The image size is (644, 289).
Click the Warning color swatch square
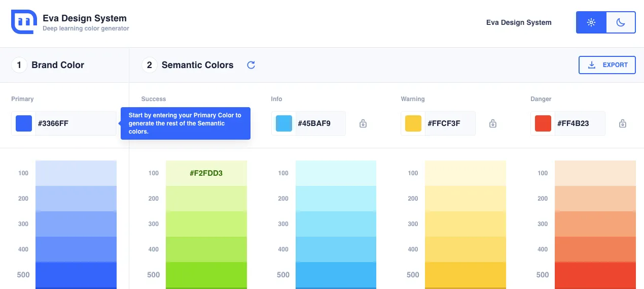point(413,123)
